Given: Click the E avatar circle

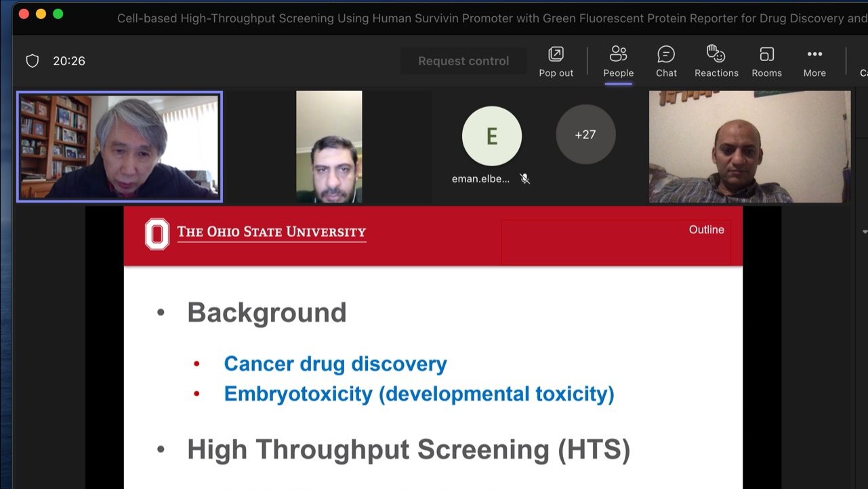Looking at the screenshot, I should [491, 136].
